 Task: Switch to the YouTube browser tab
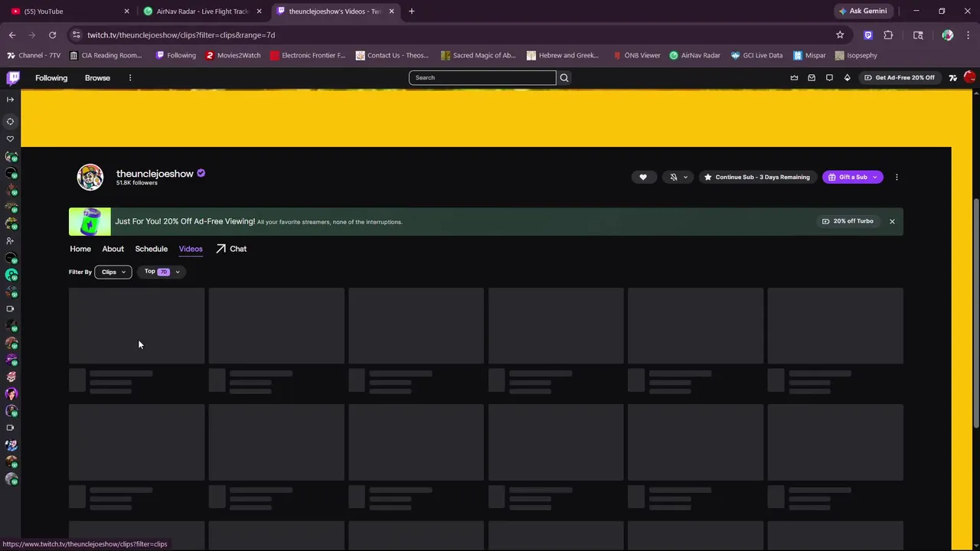click(69, 11)
